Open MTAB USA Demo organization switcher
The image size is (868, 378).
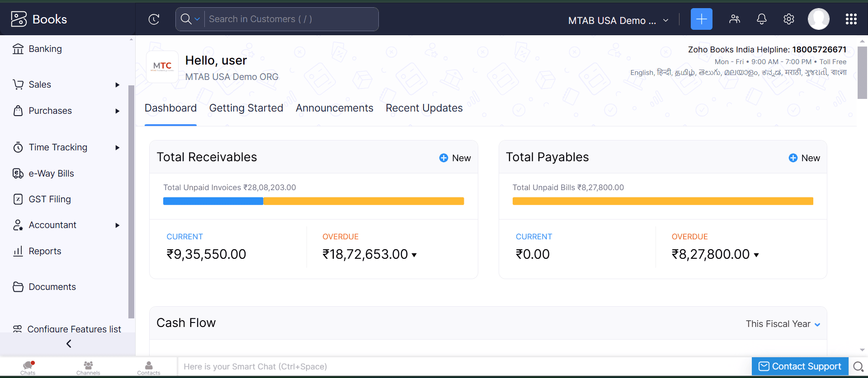tap(618, 20)
